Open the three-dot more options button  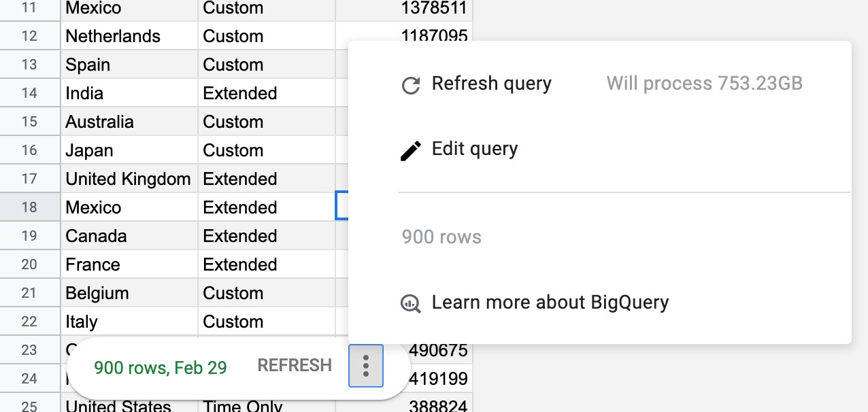click(x=366, y=366)
